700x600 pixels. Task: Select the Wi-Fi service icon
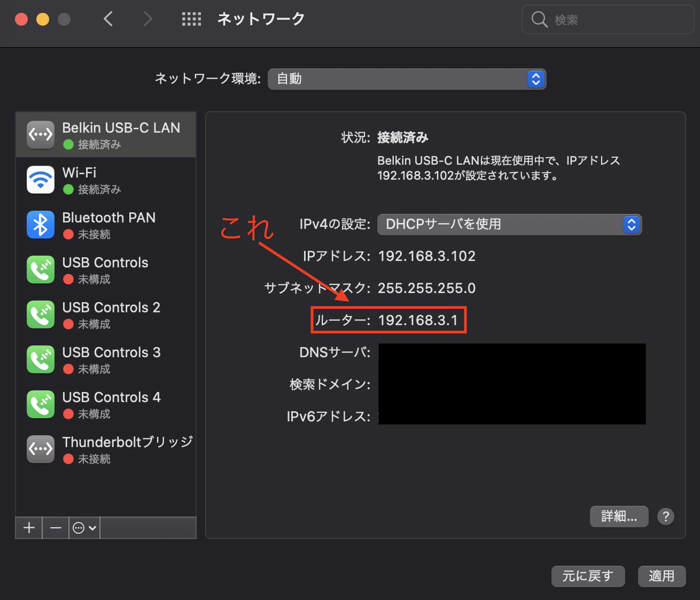click(41, 180)
